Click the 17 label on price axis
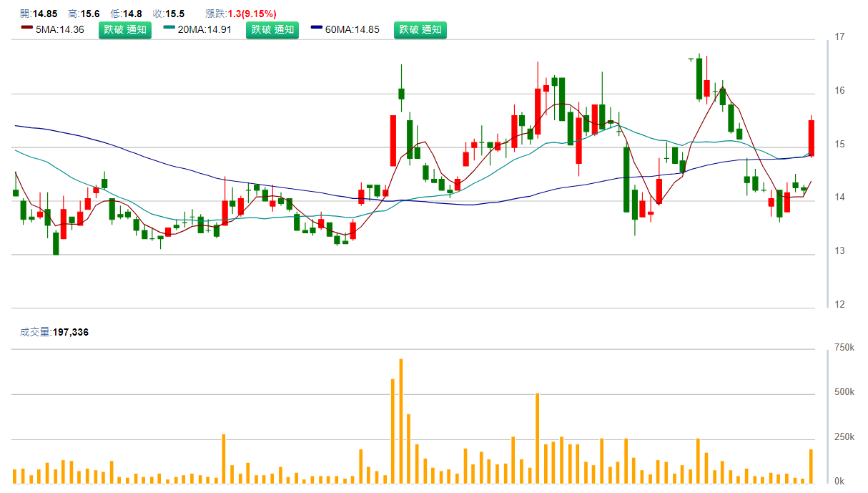The width and height of the screenshot is (868, 493). click(840, 36)
